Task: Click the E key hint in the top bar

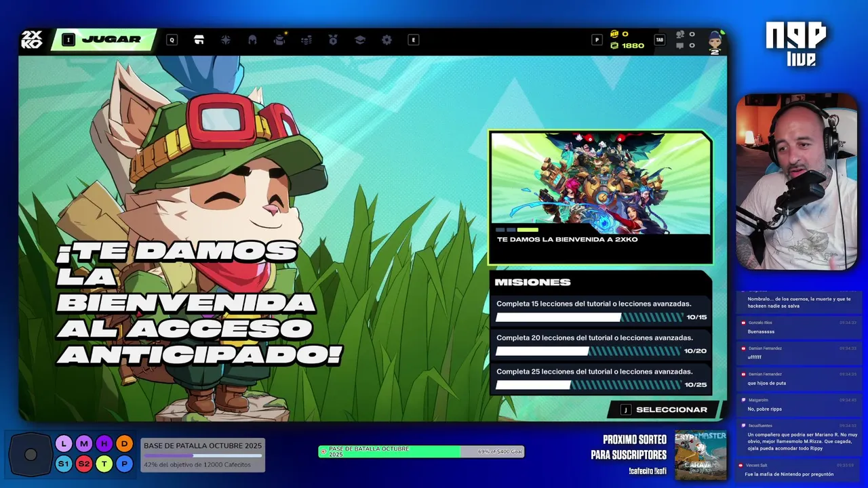Action: coord(413,40)
